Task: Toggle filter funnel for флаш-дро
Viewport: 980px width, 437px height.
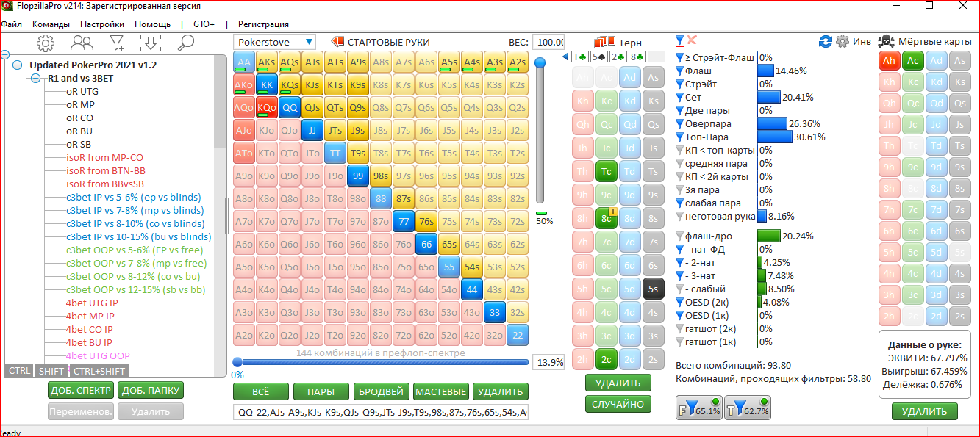Action: [x=679, y=236]
